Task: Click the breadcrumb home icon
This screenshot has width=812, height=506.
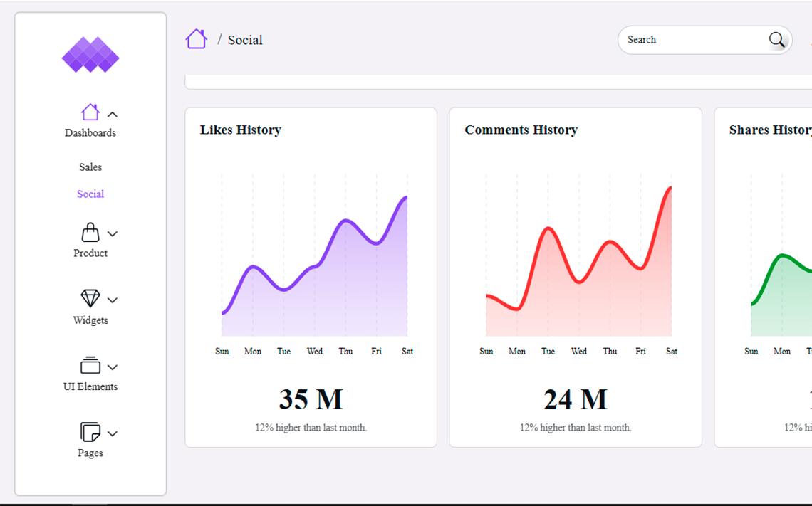Action: (197, 39)
